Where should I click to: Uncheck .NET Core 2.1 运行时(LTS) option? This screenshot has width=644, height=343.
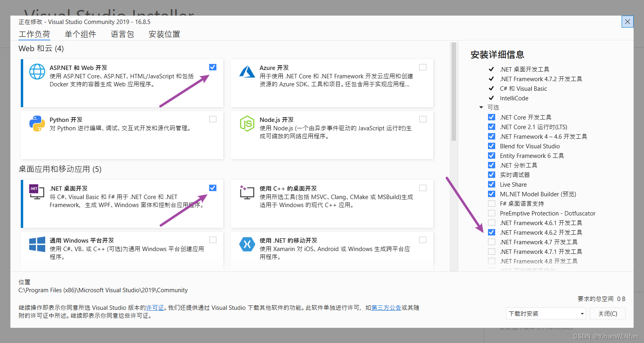click(492, 127)
